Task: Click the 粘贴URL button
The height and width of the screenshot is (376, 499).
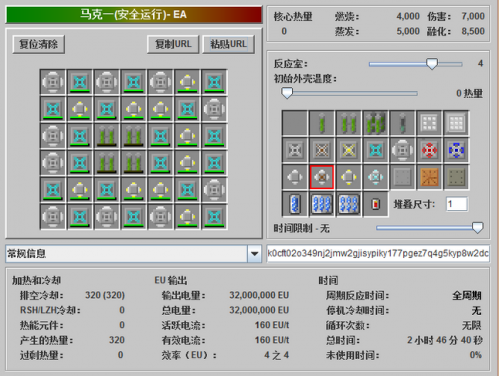Action: (x=229, y=44)
